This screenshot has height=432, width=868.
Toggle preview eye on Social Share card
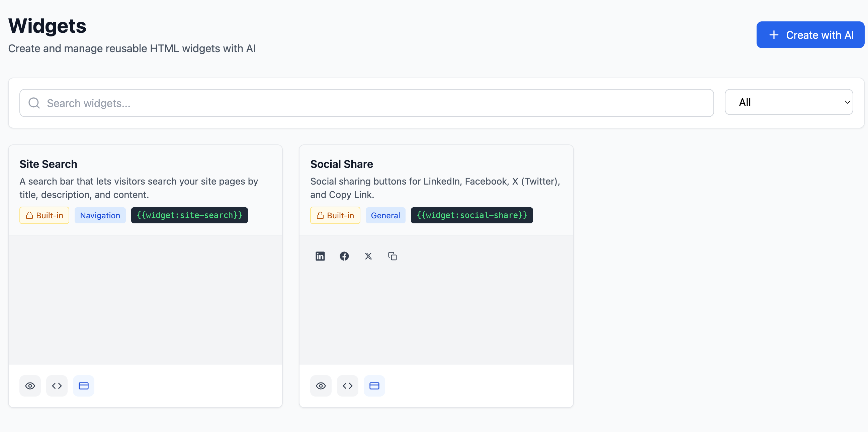pyautogui.click(x=321, y=386)
